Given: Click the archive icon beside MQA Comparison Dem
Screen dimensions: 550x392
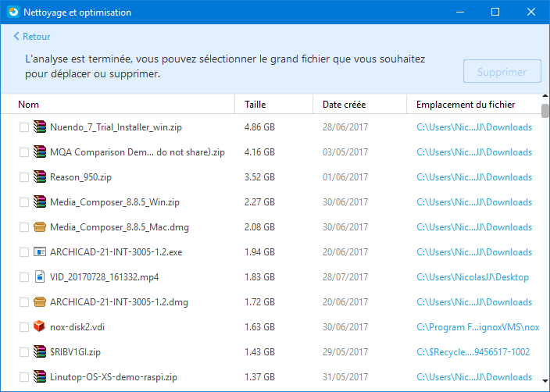Looking at the screenshot, I should (x=40, y=151).
